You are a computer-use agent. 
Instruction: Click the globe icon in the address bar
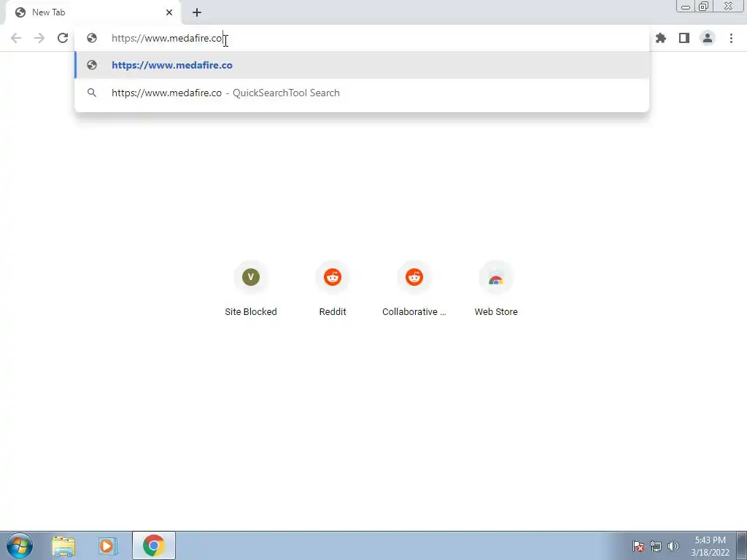[x=92, y=38]
